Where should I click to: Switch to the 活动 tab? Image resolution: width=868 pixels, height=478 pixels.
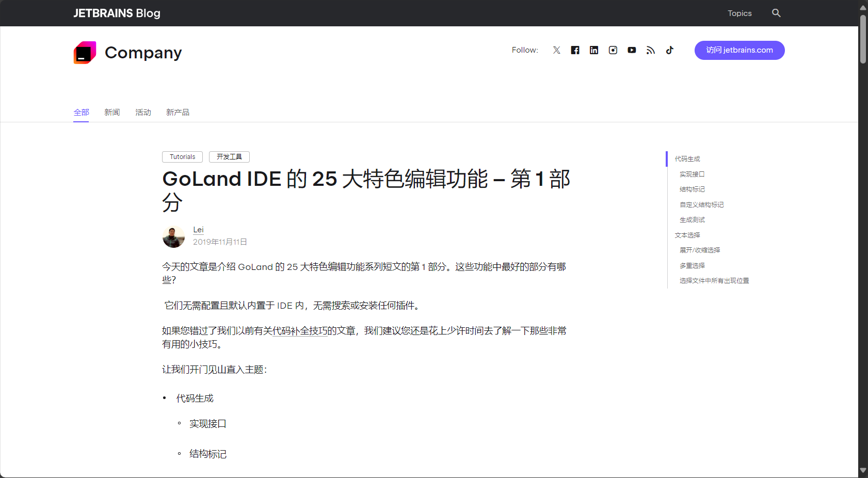143,112
